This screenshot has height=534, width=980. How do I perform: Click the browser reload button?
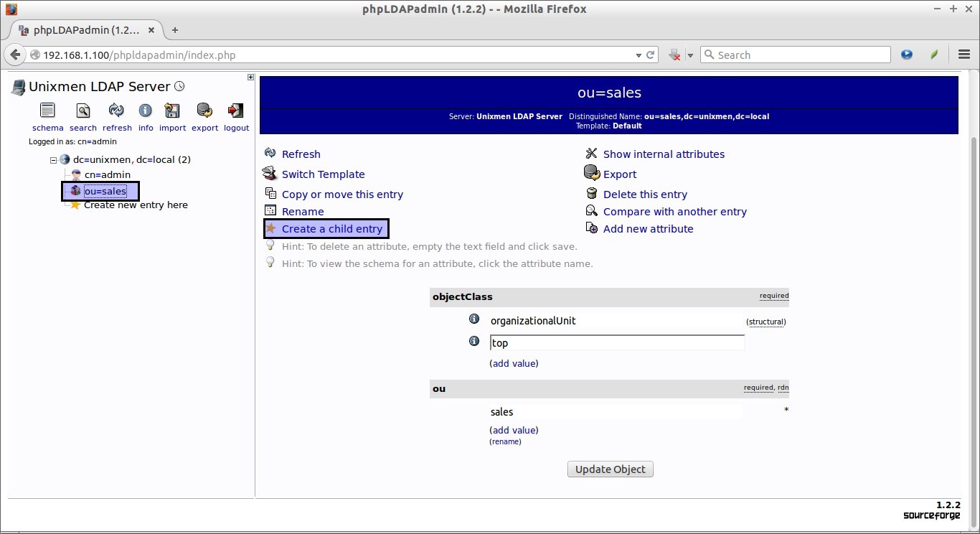651,55
